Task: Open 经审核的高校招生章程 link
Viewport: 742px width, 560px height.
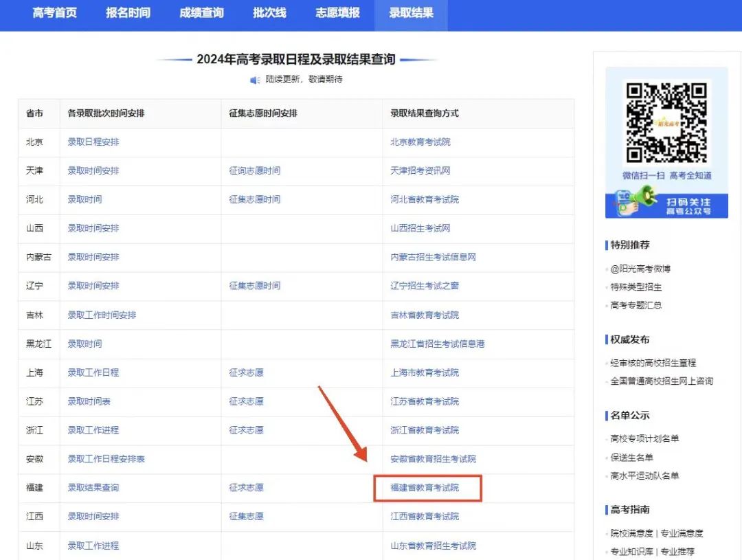Action: [x=653, y=363]
